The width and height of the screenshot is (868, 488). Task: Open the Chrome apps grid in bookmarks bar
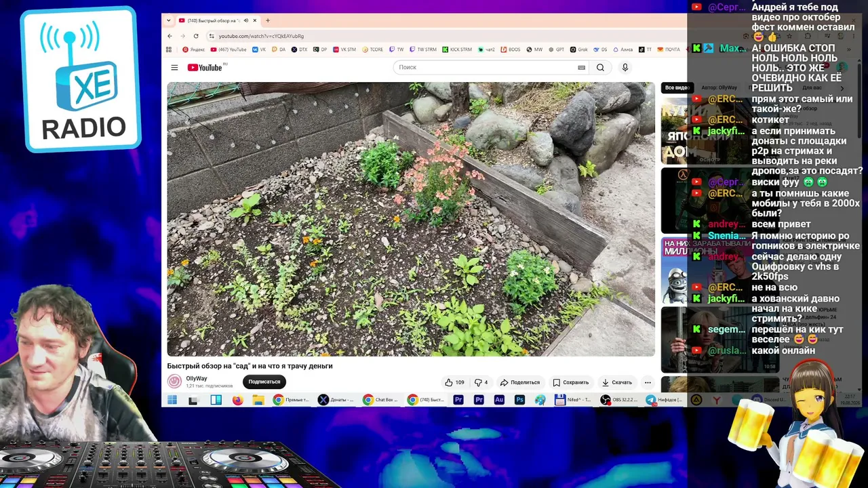point(169,49)
